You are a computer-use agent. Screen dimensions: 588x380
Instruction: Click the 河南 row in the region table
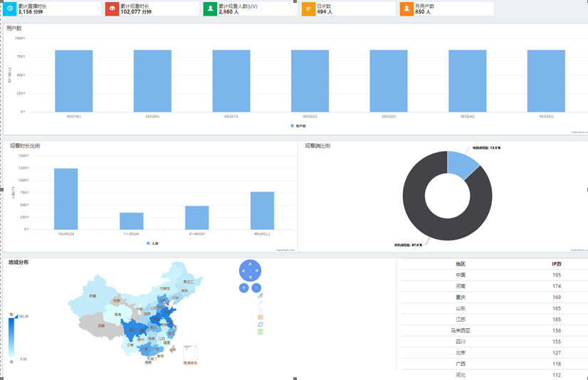point(494,286)
